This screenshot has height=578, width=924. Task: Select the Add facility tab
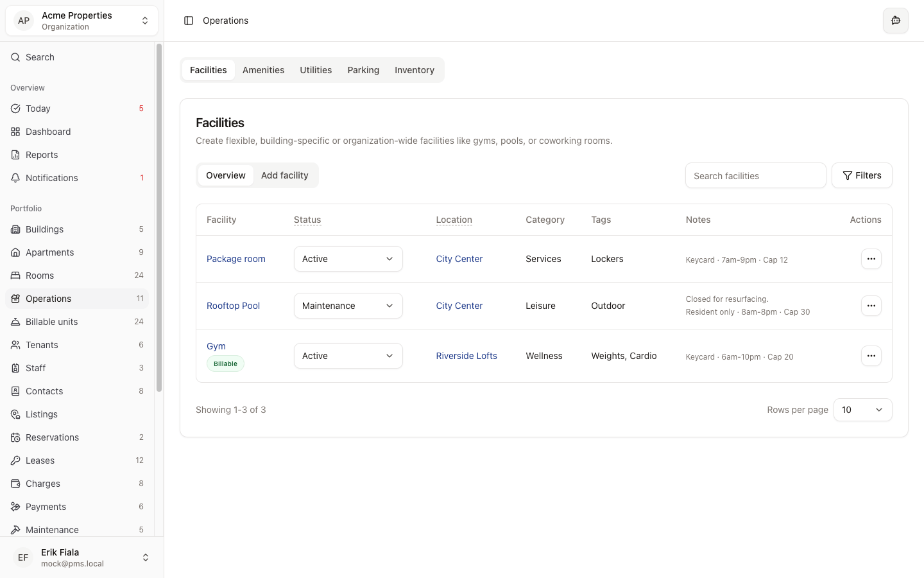(x=284, y=175)
